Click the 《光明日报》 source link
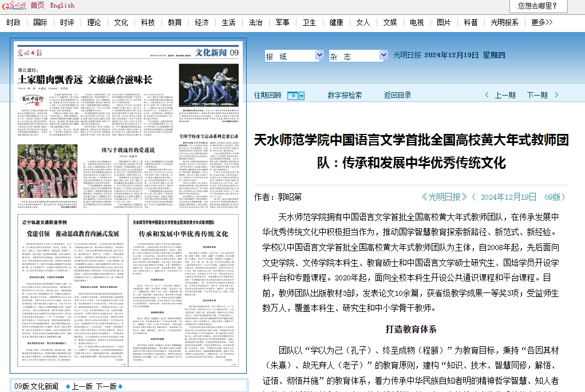Screen dimensions: 585x392 point(444,197)
